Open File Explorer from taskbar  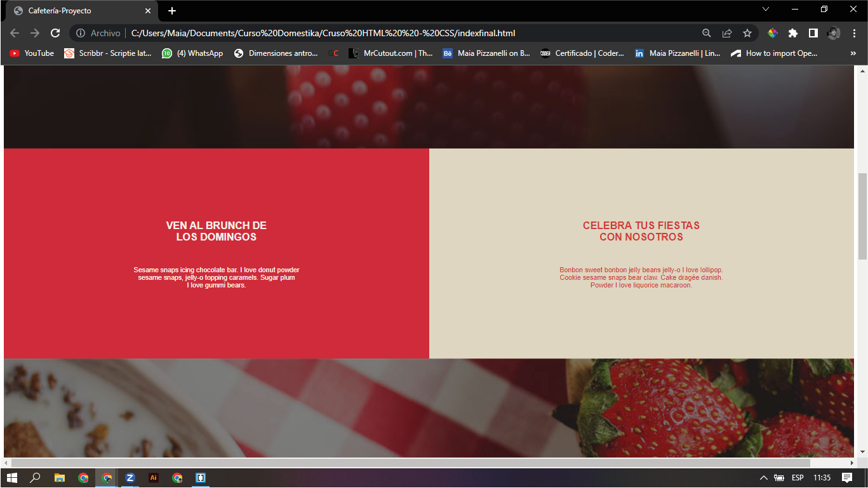pos(60,478)
